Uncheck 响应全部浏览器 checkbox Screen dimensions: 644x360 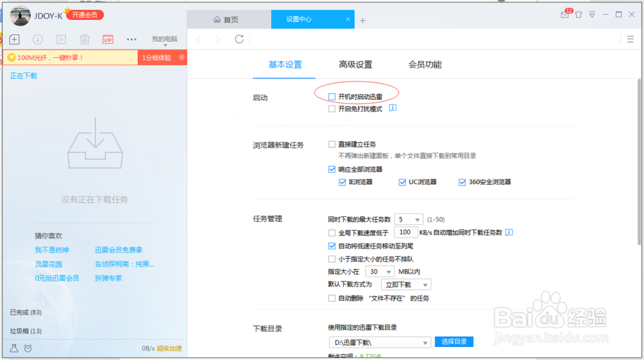click(332, 169)
